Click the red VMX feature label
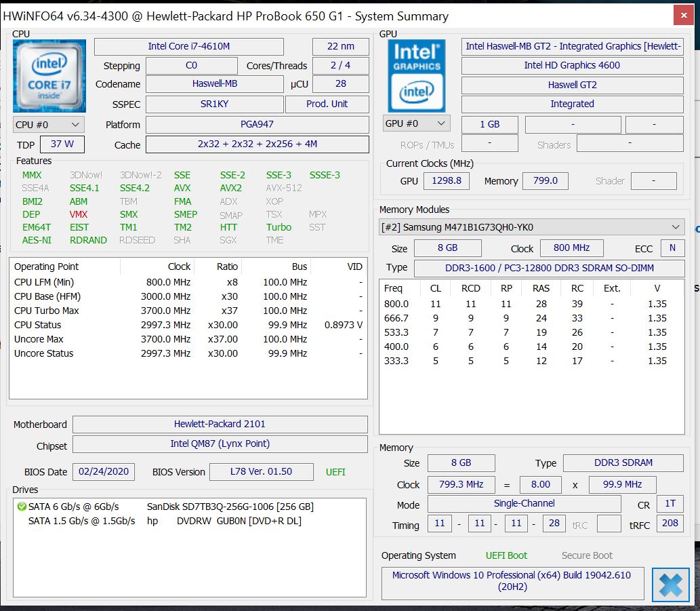Screen dimensions: 700x611 tap(79, 214)
